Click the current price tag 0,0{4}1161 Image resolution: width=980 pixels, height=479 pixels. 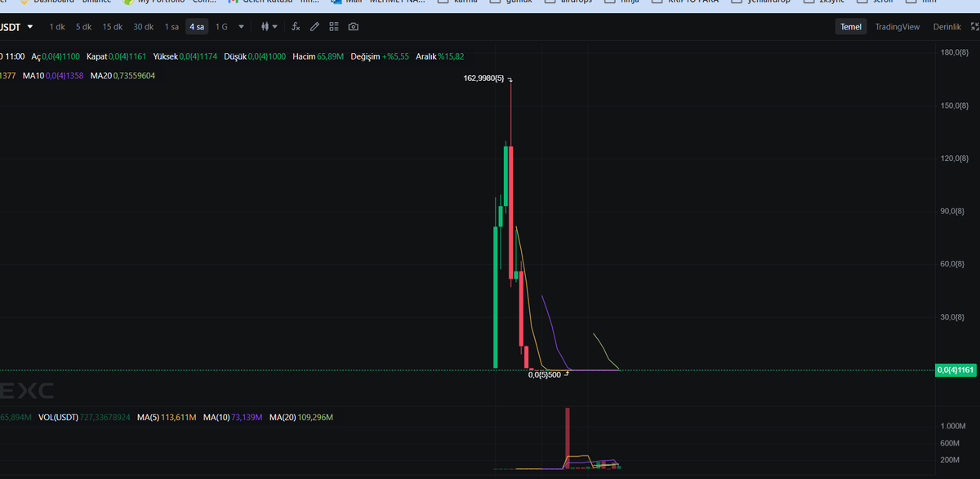955,370
